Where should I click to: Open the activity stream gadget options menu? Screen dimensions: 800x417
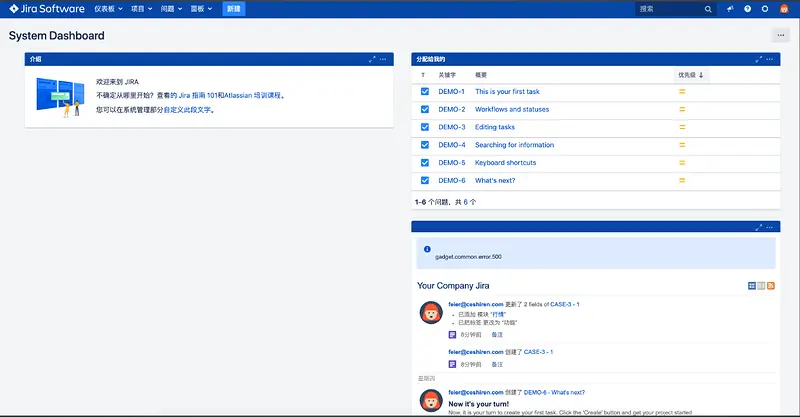pos(770,227)
